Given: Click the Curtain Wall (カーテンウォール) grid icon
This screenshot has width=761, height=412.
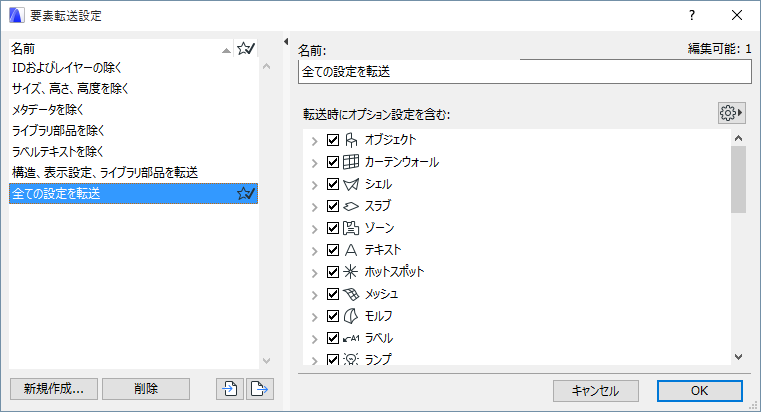Looking at the screenshot, I should pyautogui.click(x=351, y=162).
